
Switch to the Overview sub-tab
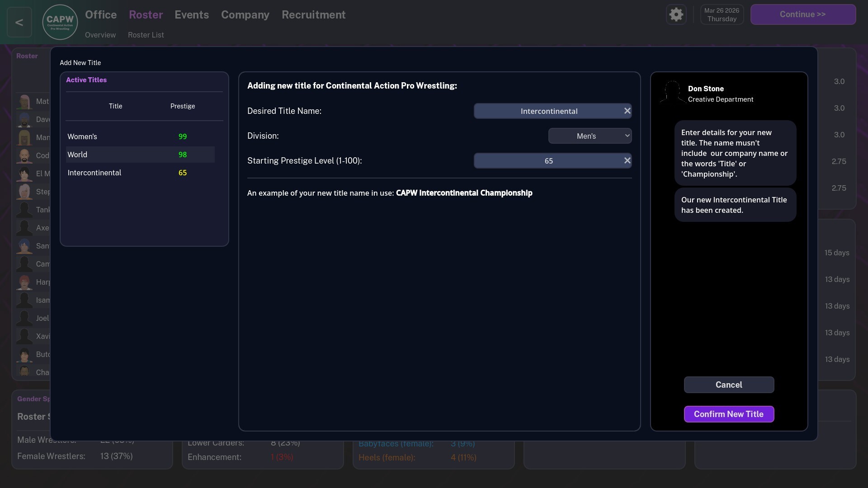[100, 35]
